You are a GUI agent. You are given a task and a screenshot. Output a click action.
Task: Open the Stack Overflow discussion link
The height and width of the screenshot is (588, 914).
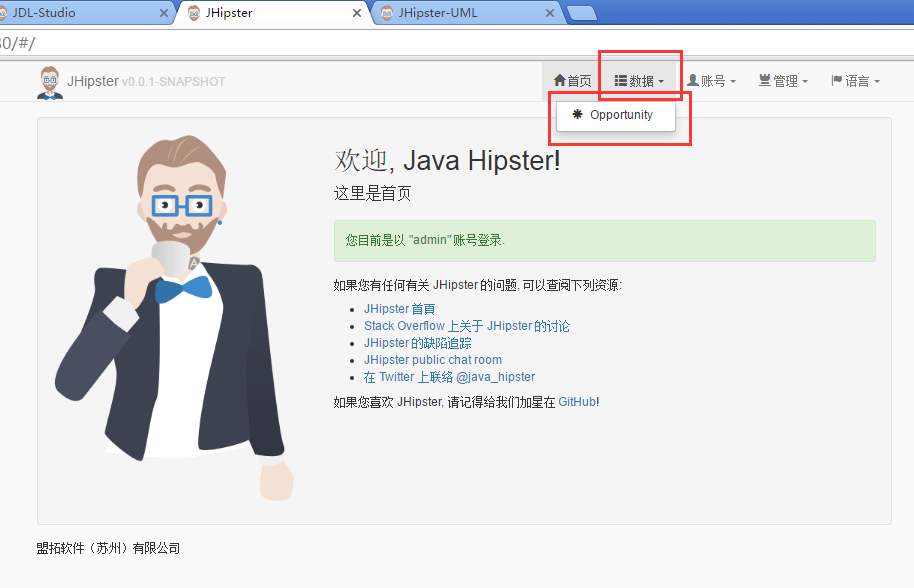point(466,326)
